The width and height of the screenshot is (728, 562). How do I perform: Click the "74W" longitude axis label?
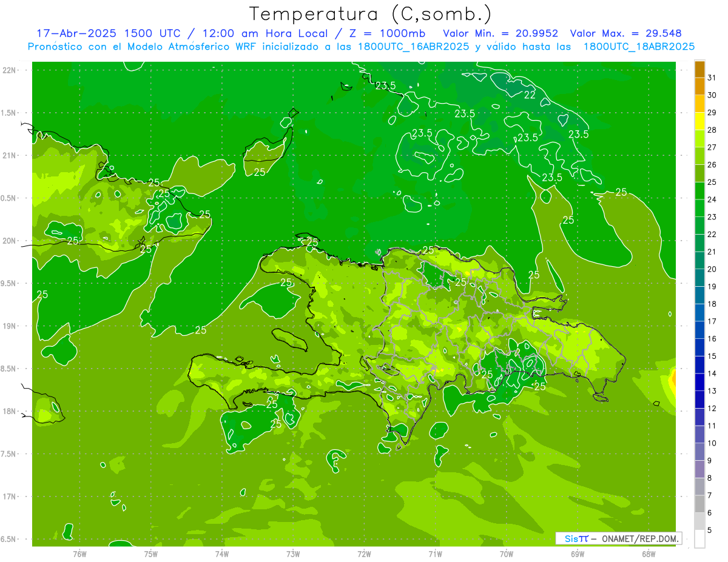pos(221,554)
